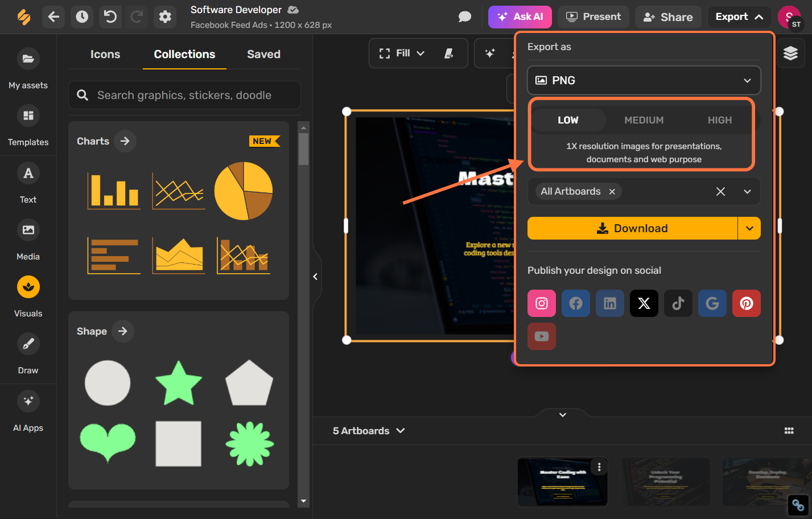This screenshot has height=519, width=812.
Task: Open the Layers panel top right
Action: click(790, 53)
